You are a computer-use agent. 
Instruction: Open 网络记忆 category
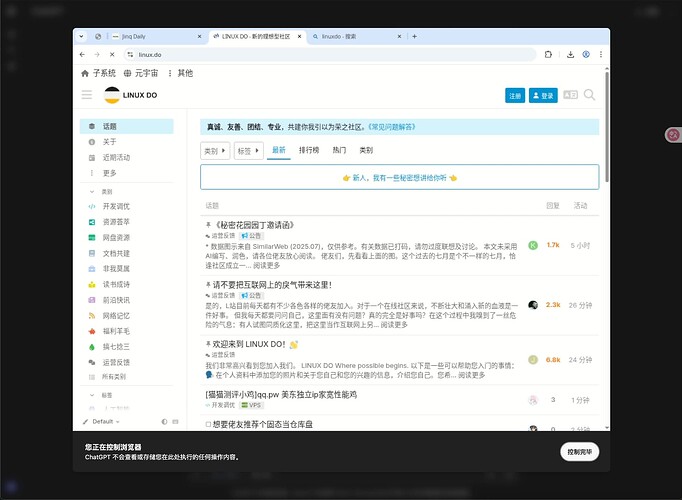pyautogui.click(x=127, y=316)
